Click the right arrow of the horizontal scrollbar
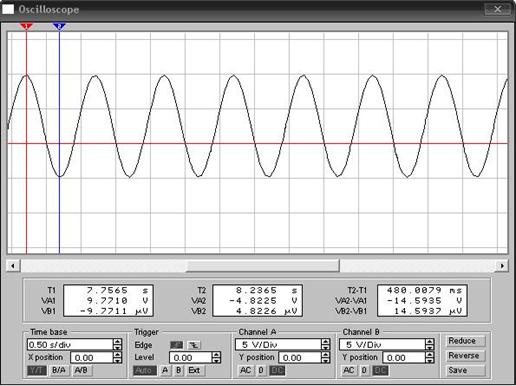516x386 pixels. 502,266
